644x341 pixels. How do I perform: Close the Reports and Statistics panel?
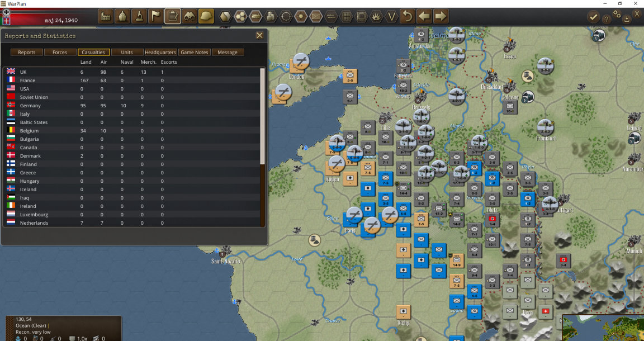click(x=259, y=36)
